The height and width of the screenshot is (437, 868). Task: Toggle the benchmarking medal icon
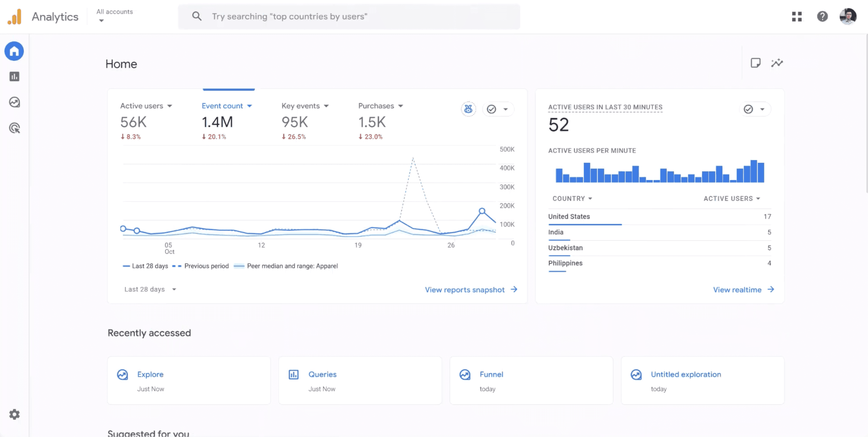pos(468,109)
